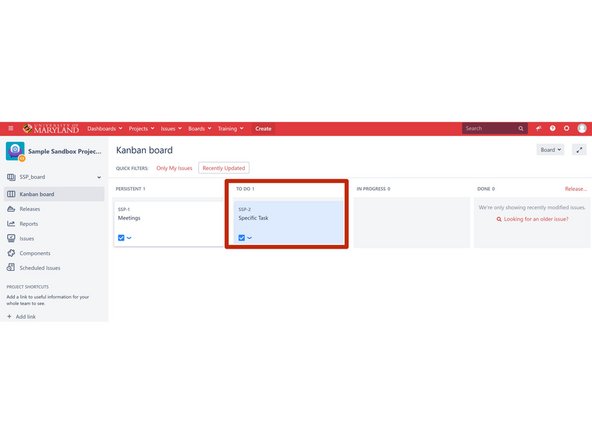Open the Training menu
This screenshot has height=444, width=592.
pyautogui.click(x=230, y=129)
